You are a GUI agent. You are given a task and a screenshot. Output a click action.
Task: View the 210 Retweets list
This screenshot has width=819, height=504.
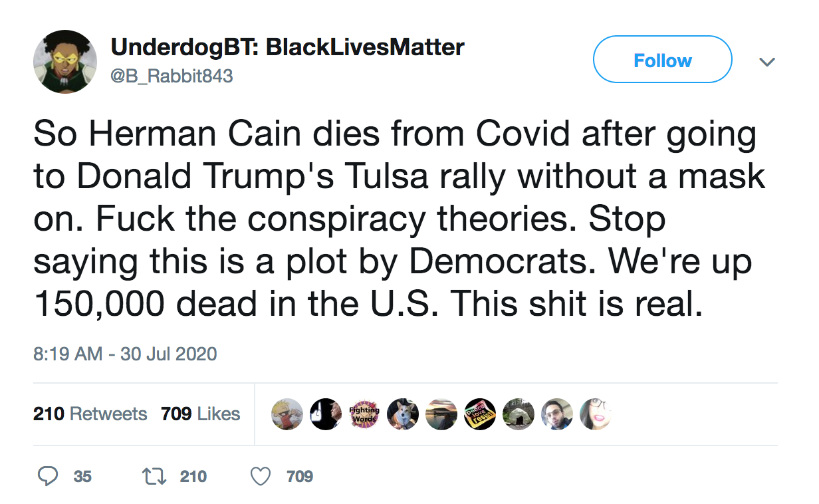click(x=90, y=414)
